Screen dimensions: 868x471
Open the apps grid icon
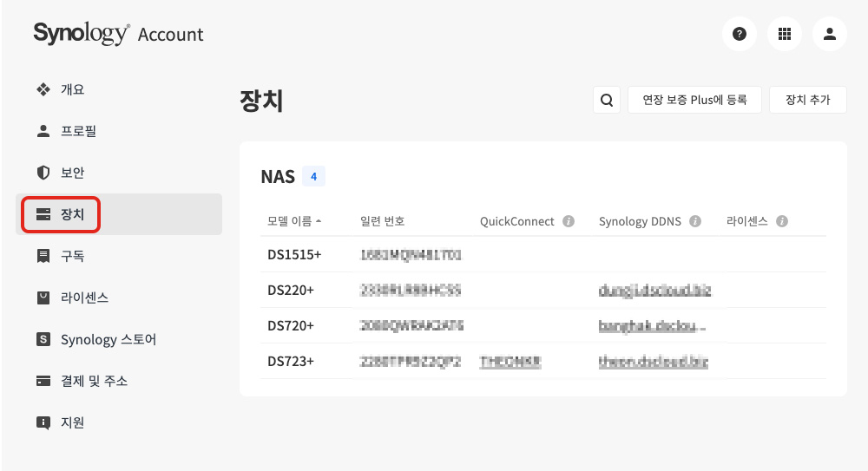click(x=785, y=34)
